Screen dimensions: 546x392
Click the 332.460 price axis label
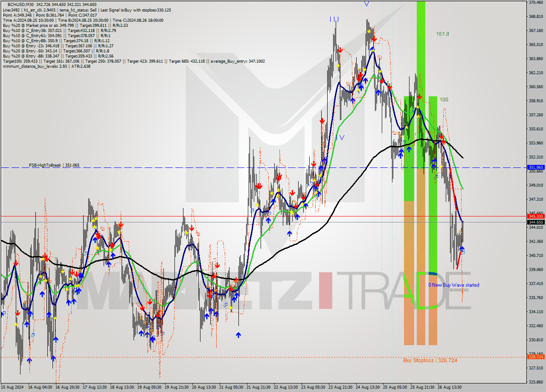(x=536, y=326)
